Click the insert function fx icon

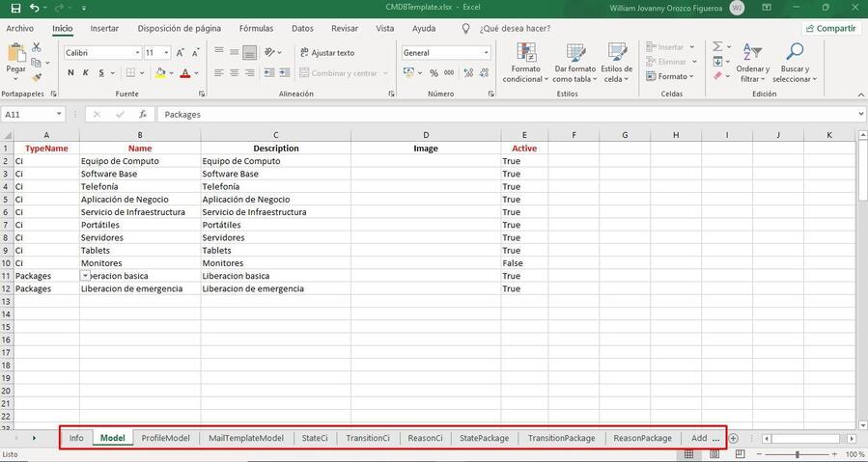click(143, 115)
